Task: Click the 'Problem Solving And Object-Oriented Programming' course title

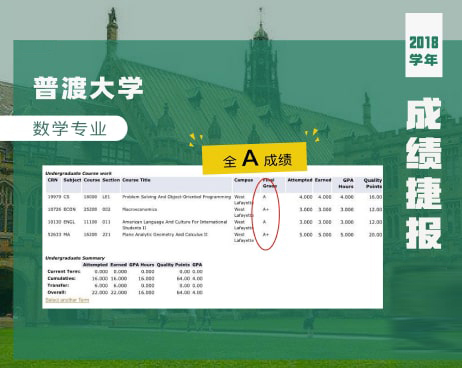Action: coord(177,197)
